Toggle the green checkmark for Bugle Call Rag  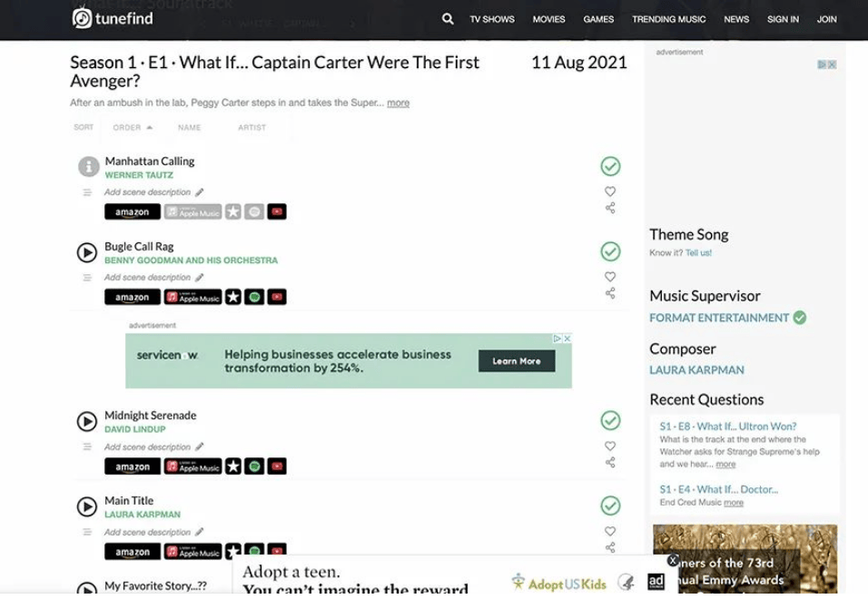(x=610, y=251)
